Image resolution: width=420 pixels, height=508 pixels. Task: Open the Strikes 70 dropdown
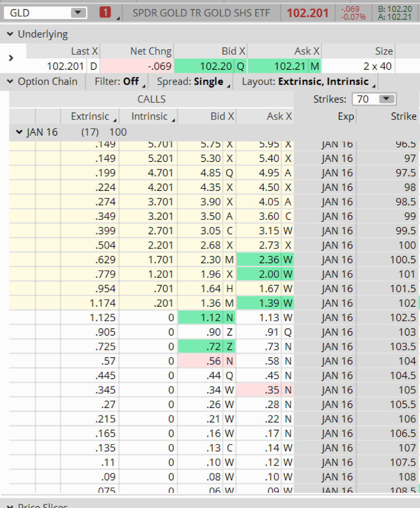click(x=374, y=99)
